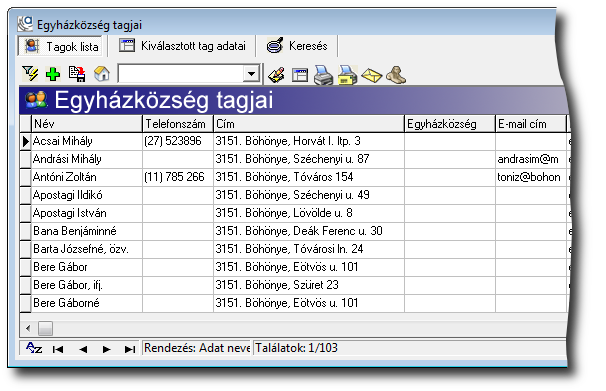Click the A-Z sort icon in status bar
Image resolution: width=606 pixels, height=391 pixels.
pyautogui.click(x=34, y=348)
